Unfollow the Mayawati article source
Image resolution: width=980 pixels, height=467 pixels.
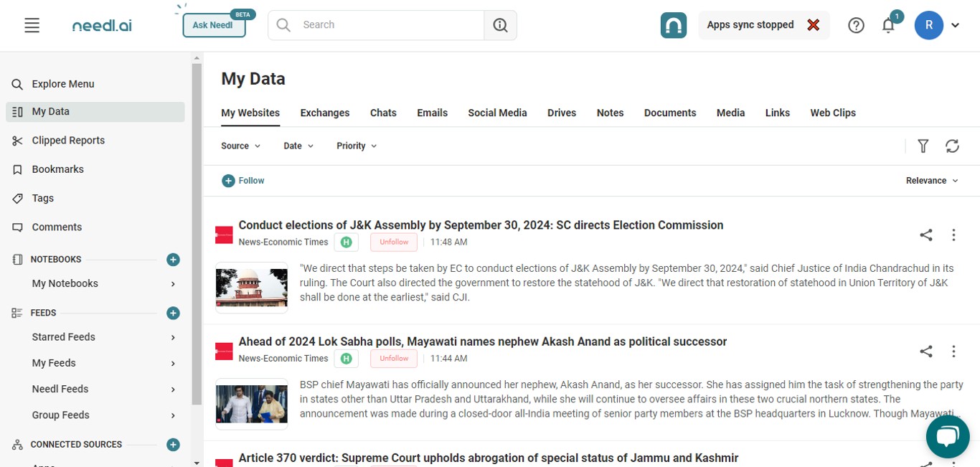394,359
